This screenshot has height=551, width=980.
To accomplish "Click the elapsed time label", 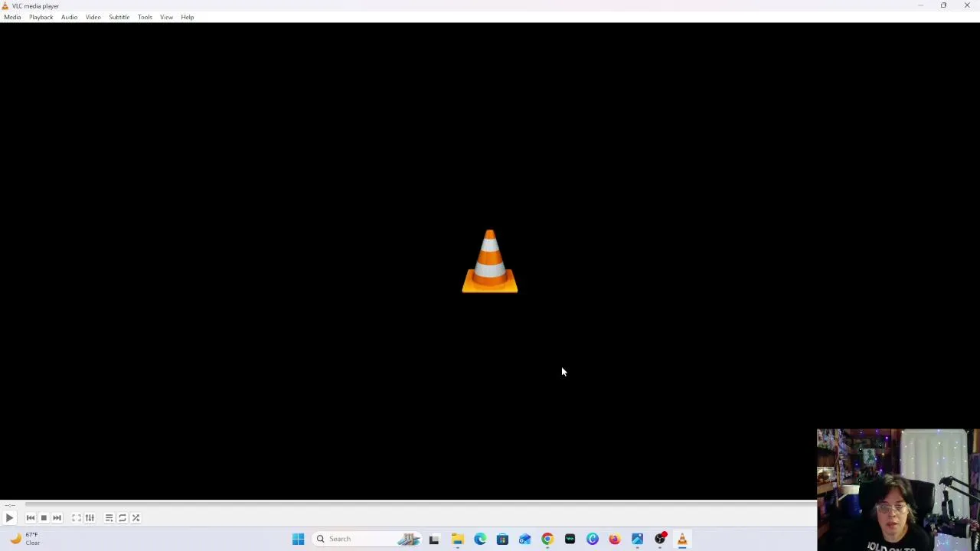I will 9,505.
